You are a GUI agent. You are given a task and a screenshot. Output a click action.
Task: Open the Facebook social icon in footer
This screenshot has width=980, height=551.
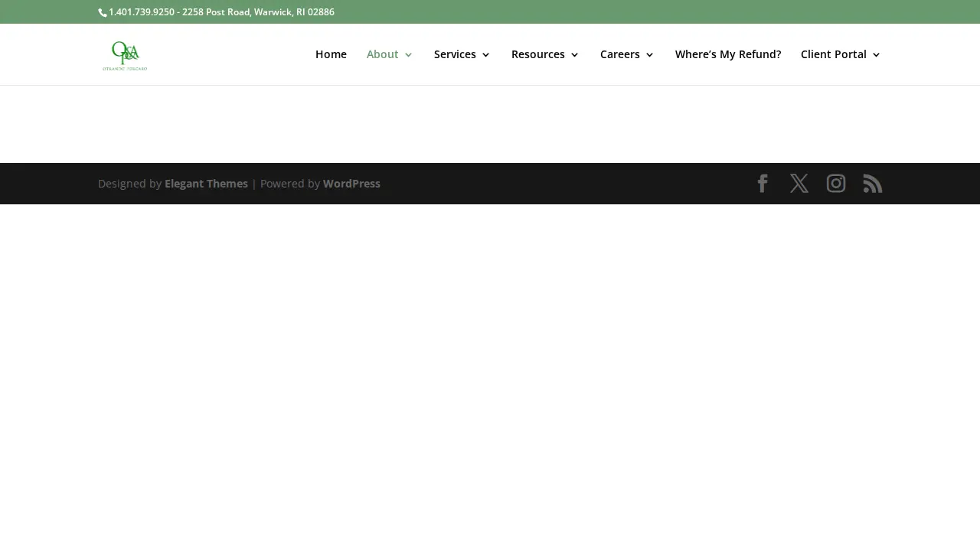(x=762, y=184)
